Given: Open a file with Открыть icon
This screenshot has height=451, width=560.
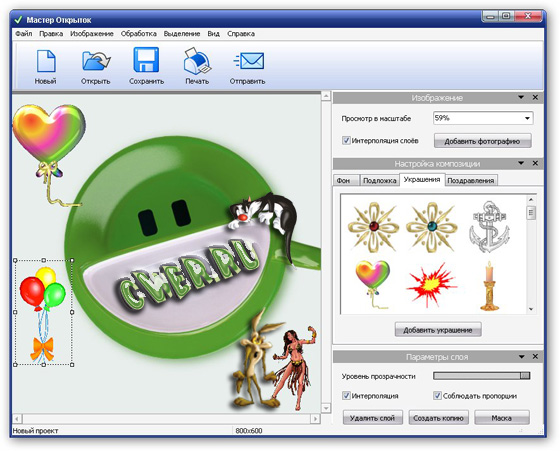Looking at the screenshot, I should 95,67.
